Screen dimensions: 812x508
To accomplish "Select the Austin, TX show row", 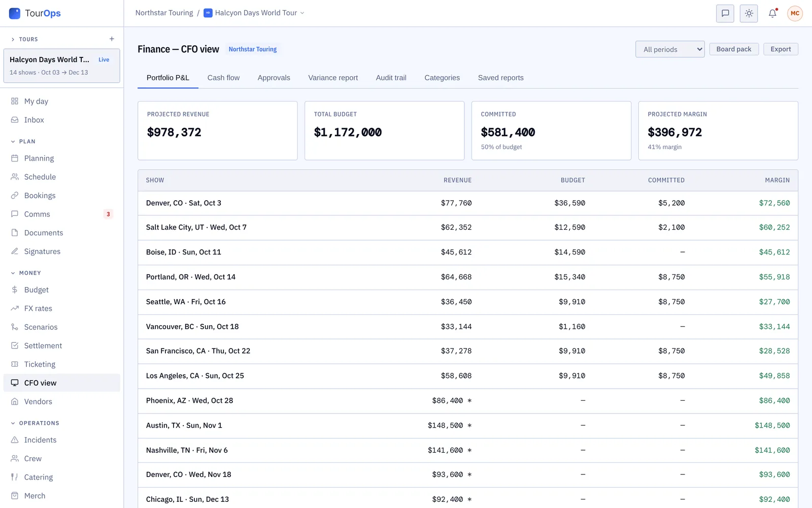I will pyautogui.click(x=467, y=426).
